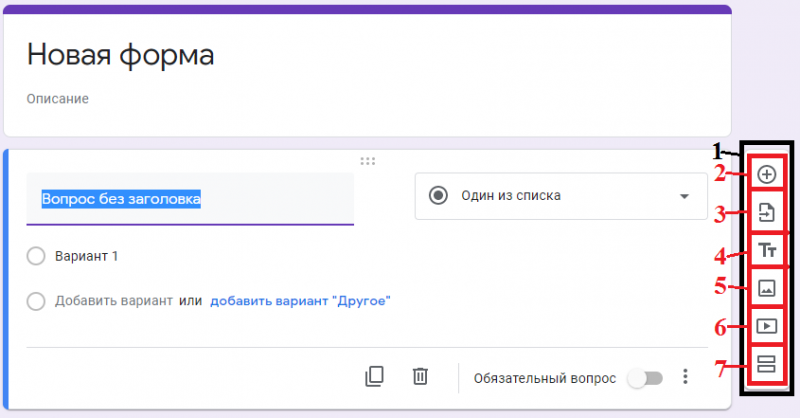Click the Add question plus icon

766,174
